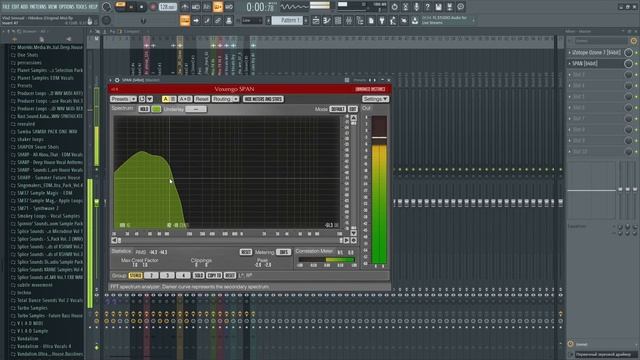Viewport: 640px width, 360px height.
Task: Select group 2 button
Action: click(151, 276)
